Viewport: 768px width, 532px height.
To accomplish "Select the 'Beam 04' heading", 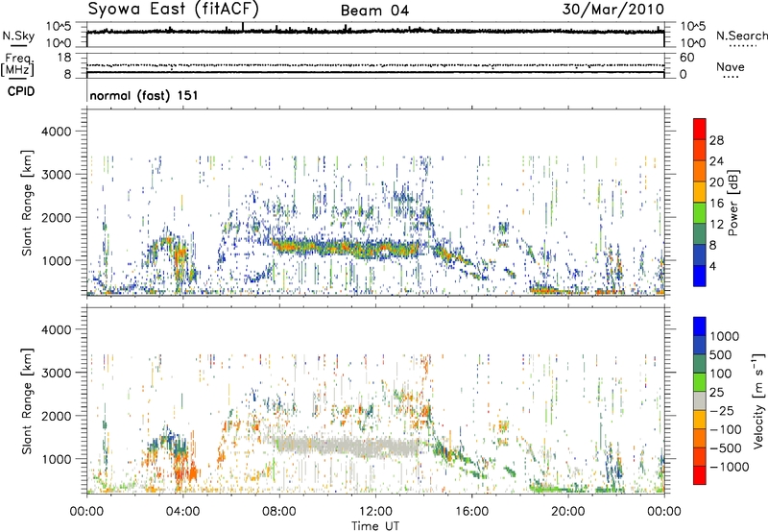I will (x=374, y=11).
